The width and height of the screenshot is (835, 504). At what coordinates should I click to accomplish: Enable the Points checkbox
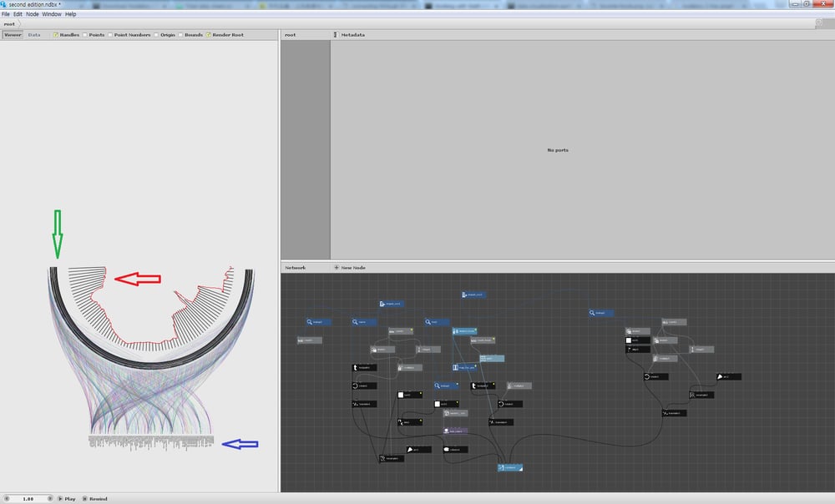pyautogui.click(x=84, y=35)
